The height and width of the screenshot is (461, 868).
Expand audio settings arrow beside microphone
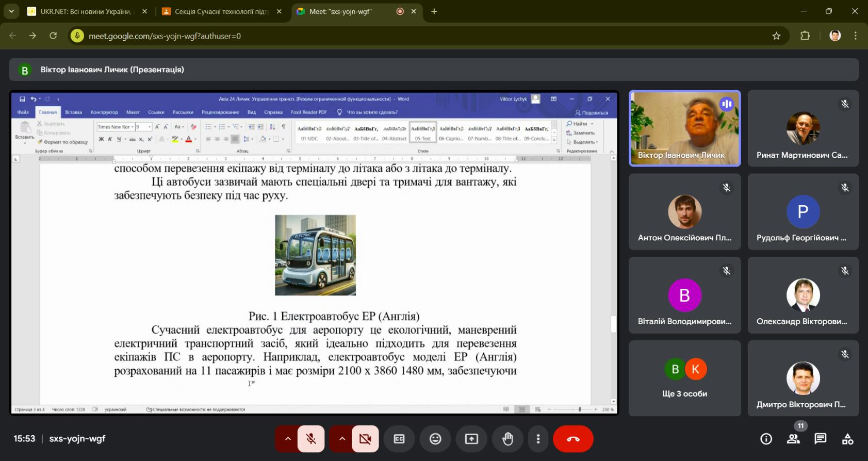(288, 439)
